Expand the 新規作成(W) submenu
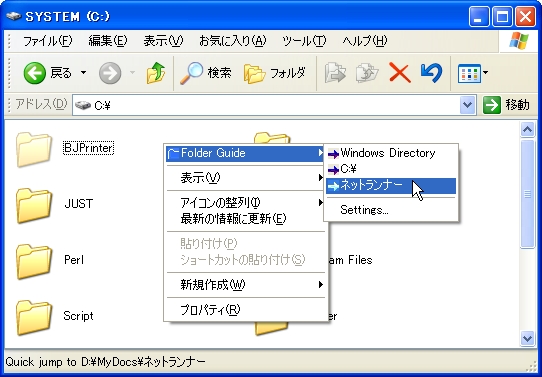 pos(246,285)
